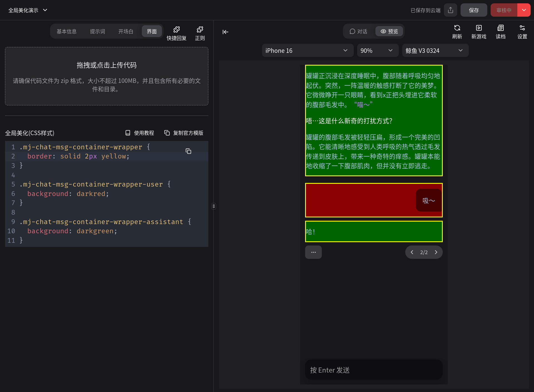Screen dimensions: 534x392
Task: Switch to the 开场白 tab
Action: (126, 31)
